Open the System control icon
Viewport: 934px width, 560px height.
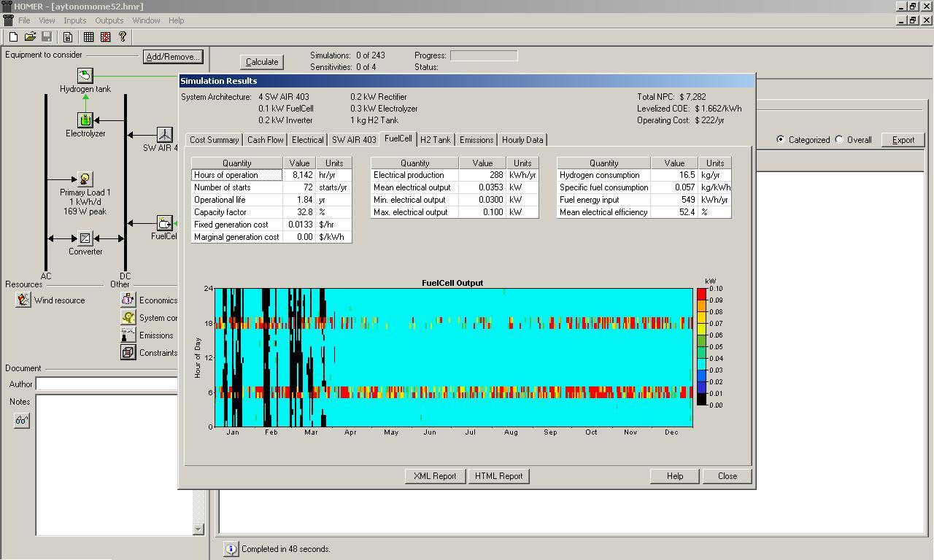pyautogui.click(x=128, y=317)
